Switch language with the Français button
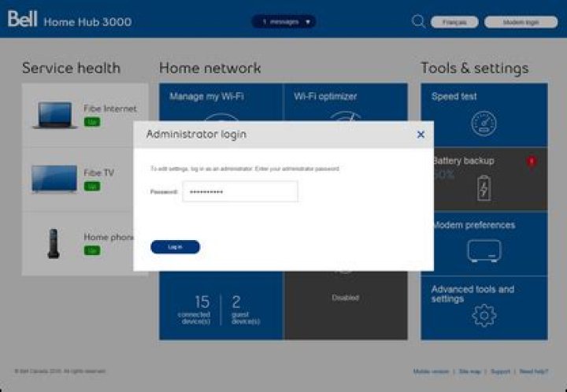Image resolution: width=567 pixels, height=392 pixels. (x=454, y=22)
